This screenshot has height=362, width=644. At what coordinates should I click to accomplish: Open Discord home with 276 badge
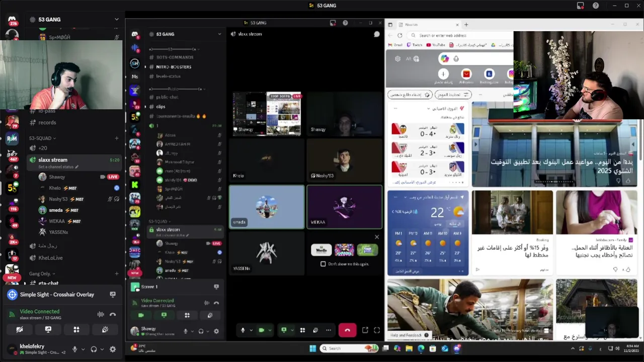(x=12, y=20)
